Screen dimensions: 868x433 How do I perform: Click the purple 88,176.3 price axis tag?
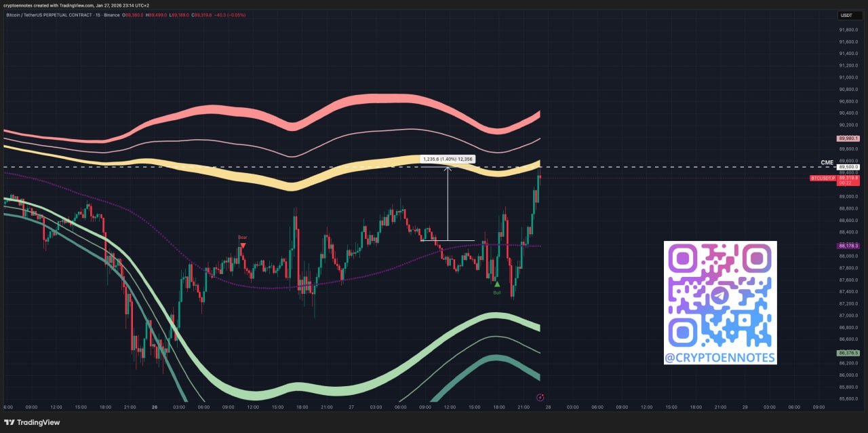[848, 246]
